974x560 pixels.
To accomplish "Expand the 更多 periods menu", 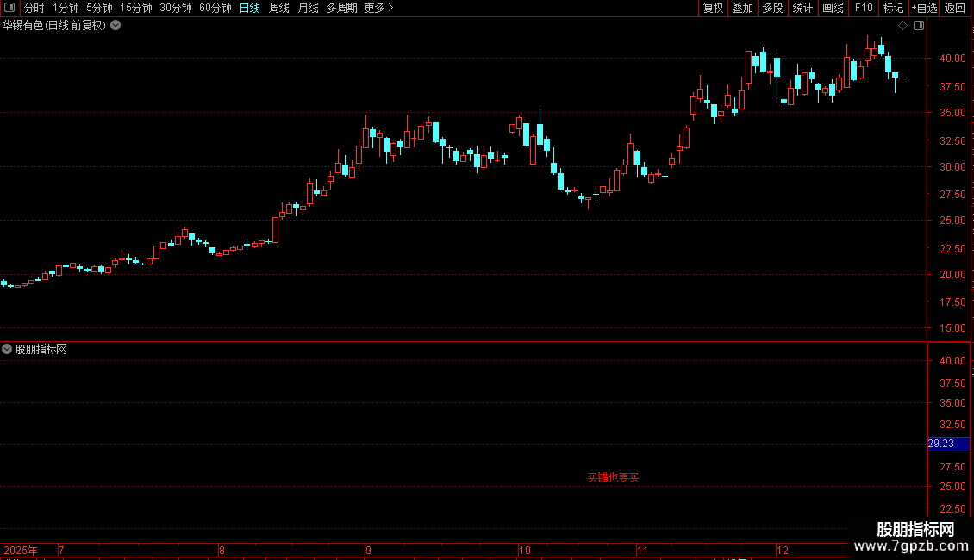I will [379, 8].
